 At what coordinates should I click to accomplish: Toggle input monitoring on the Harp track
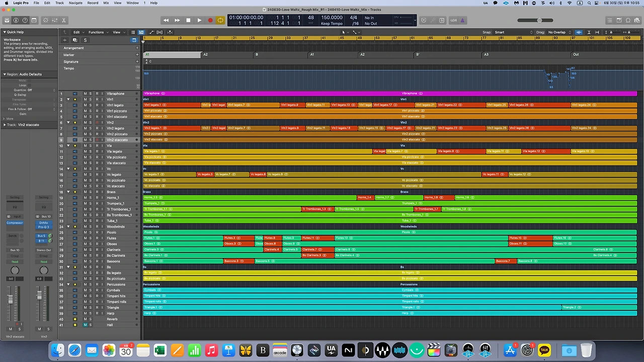(x=102, y=313)
